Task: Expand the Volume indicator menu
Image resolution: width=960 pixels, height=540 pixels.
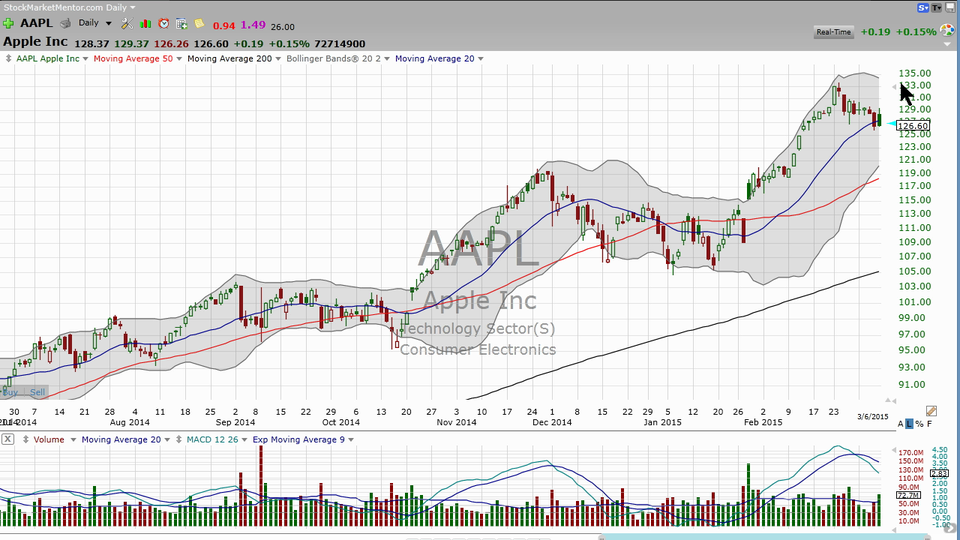Action: (73, 440)
